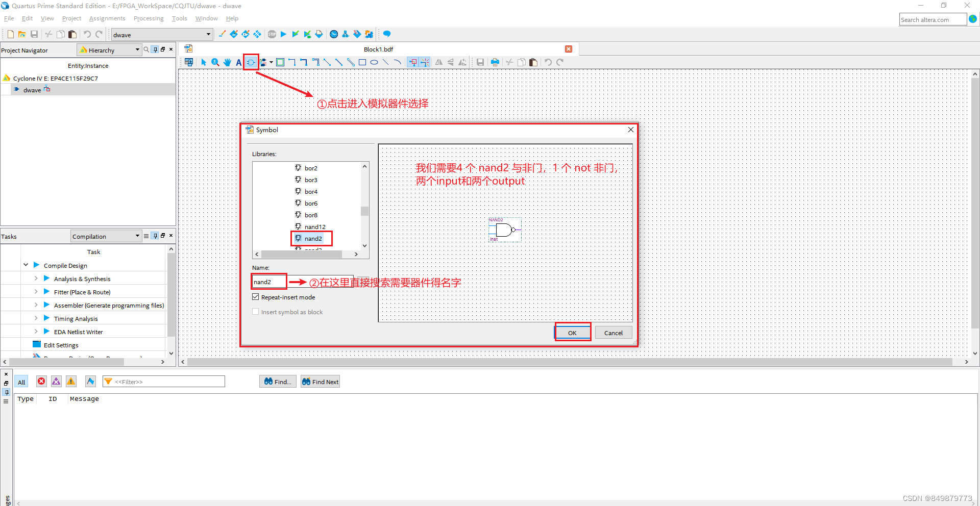The image size is (980, 506).
Task: Close the Block1.bdf tab
Action: (x=569, y=49)
